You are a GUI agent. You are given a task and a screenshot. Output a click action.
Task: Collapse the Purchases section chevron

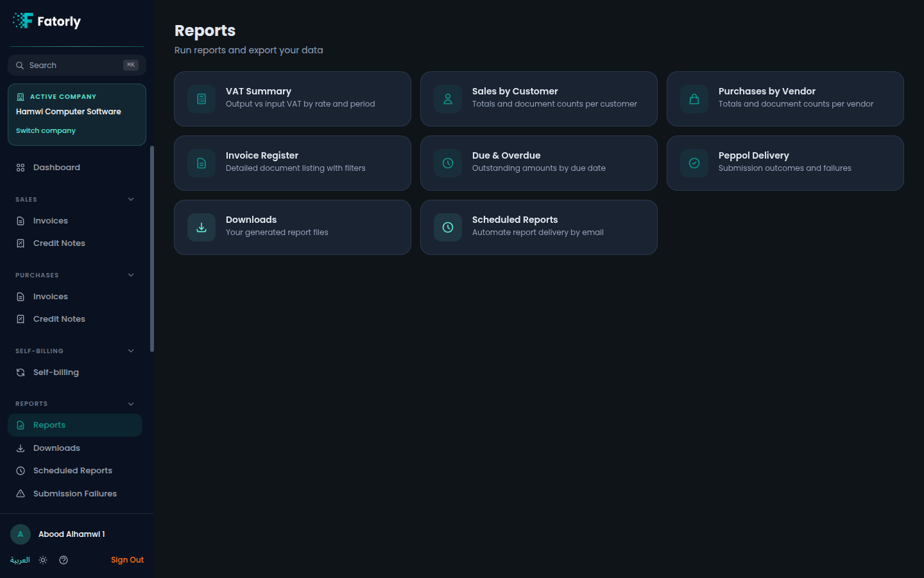coord(131,276)
